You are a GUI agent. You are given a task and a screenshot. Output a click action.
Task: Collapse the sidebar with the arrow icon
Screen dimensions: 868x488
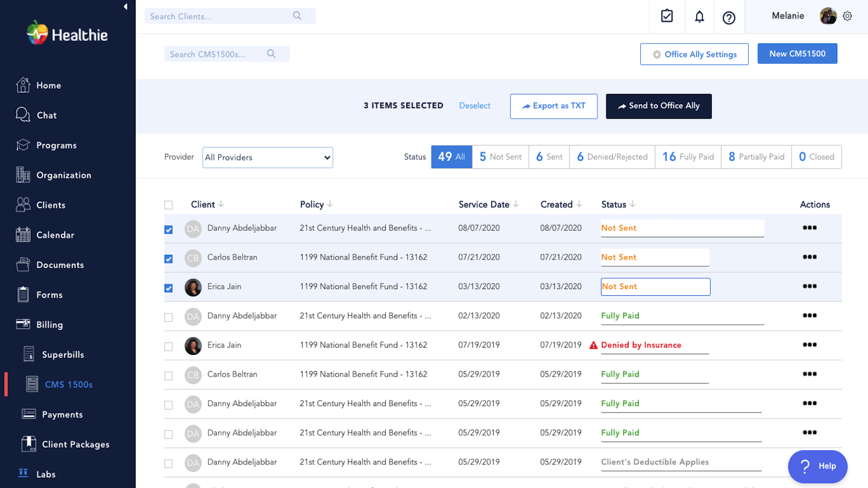125,7
